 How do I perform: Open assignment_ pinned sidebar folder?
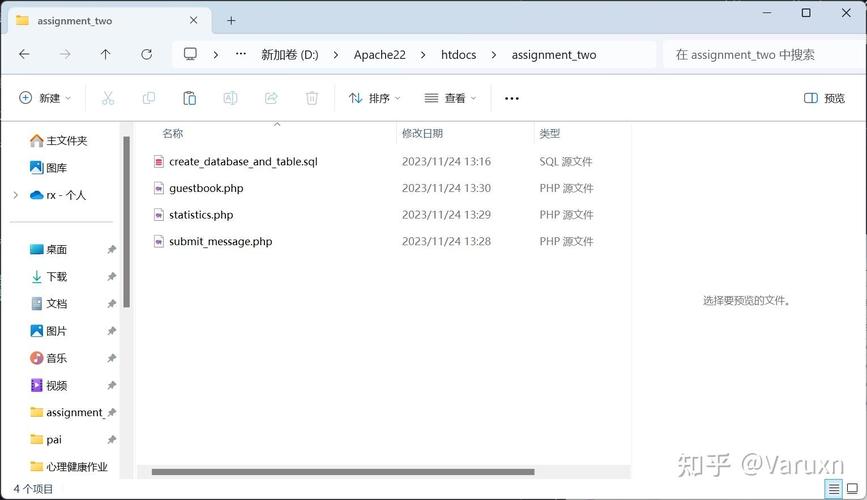coord(66,413)
